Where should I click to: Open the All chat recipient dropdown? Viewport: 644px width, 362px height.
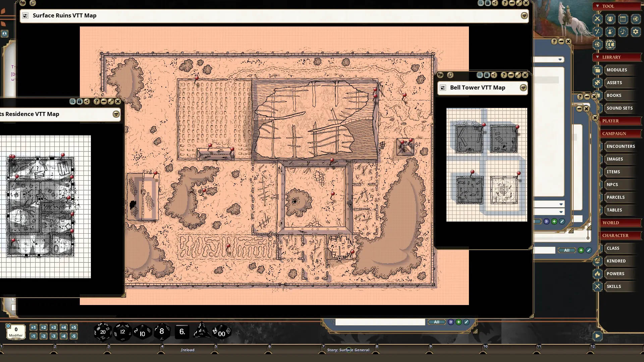437,322
